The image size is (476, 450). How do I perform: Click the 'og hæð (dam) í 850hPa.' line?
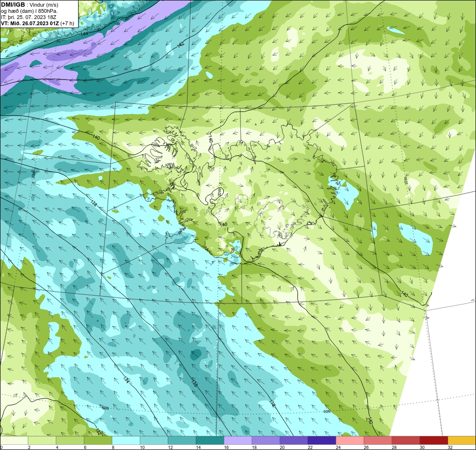pos(30,11)
